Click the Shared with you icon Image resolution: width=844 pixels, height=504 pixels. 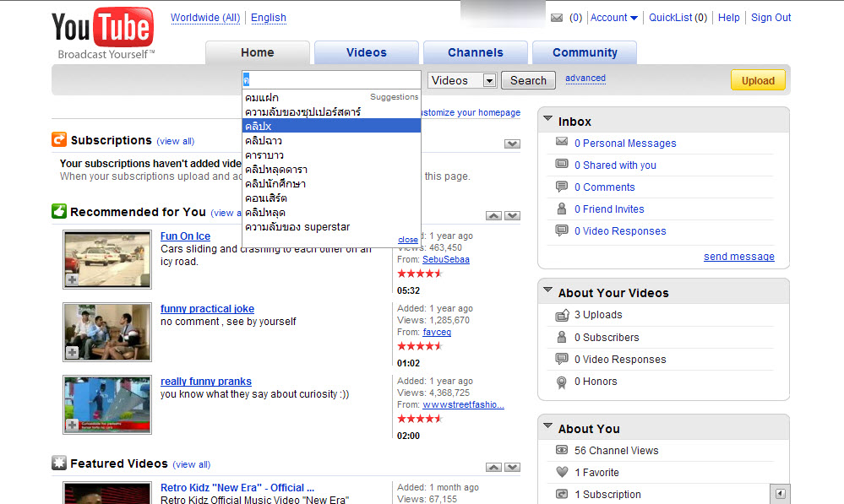pyautogui.click(x=562, y=164)
